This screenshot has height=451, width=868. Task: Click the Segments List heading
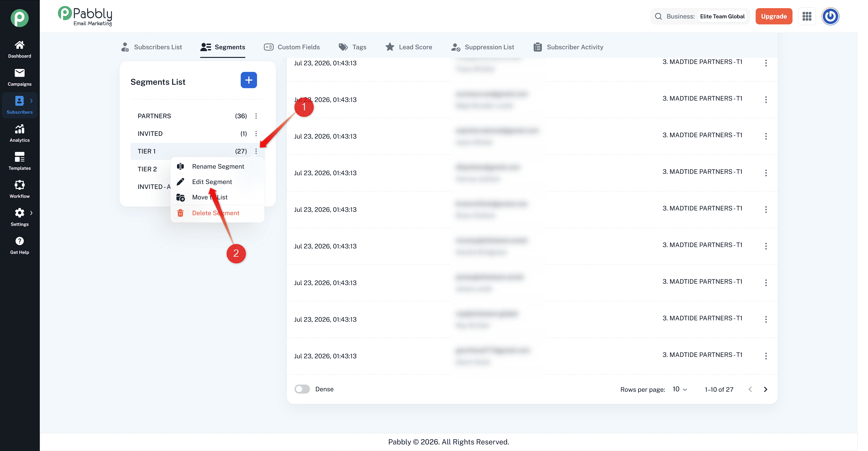158,82
